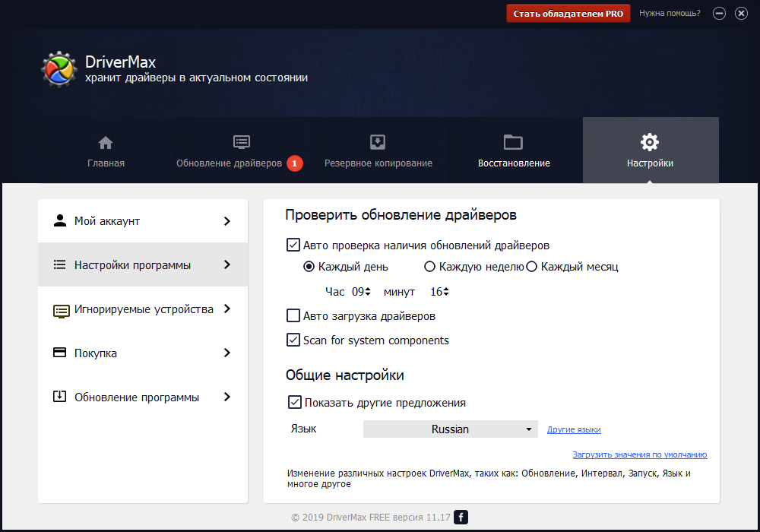Viewport: 760px width, 532px height.
Task: Click the Проверить обновление драйверов heading
Action: pos(401,214)
